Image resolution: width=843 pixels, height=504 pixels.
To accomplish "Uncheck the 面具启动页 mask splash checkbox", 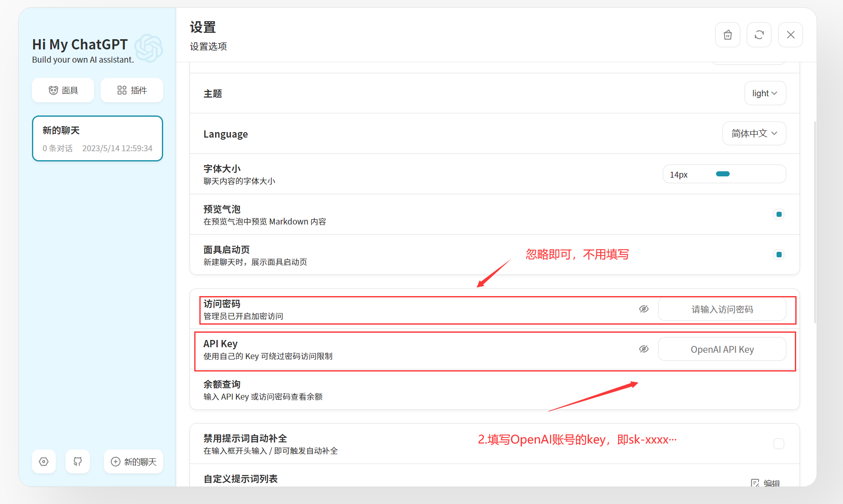I will [x=779, y=255].
